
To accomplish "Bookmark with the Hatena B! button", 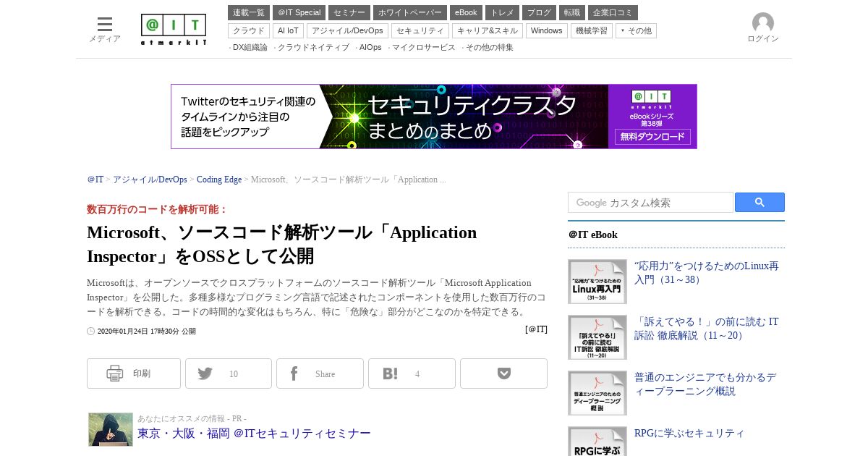I will [x=412, y=373].
